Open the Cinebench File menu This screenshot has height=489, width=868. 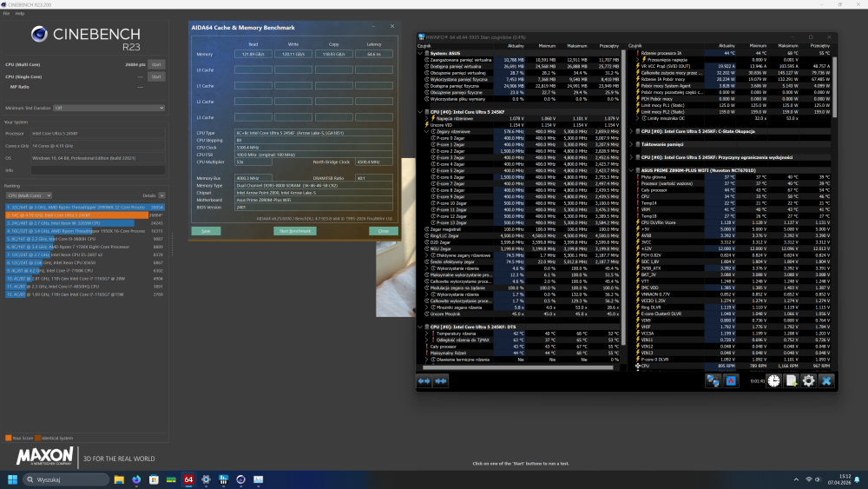point(7,15)
